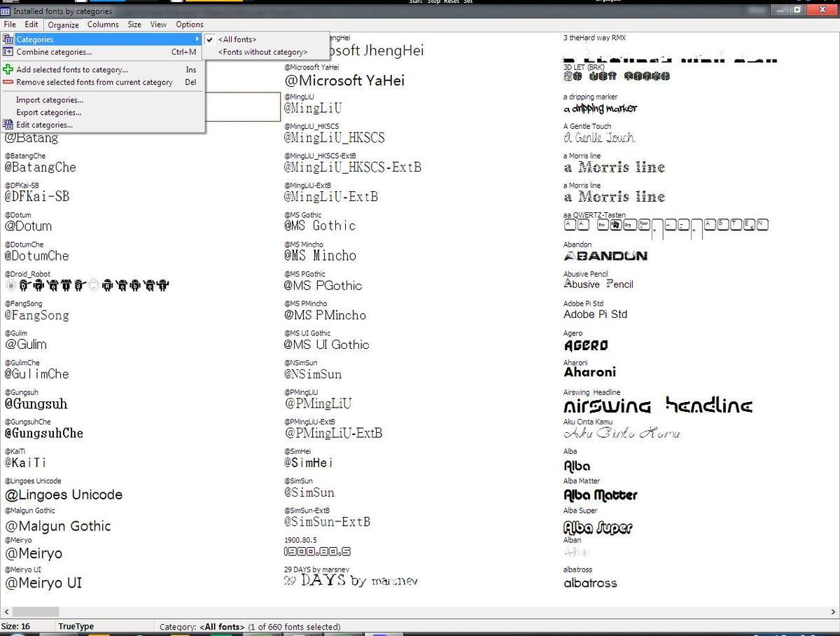
Task: Open the Options menu
Action: 190,25
